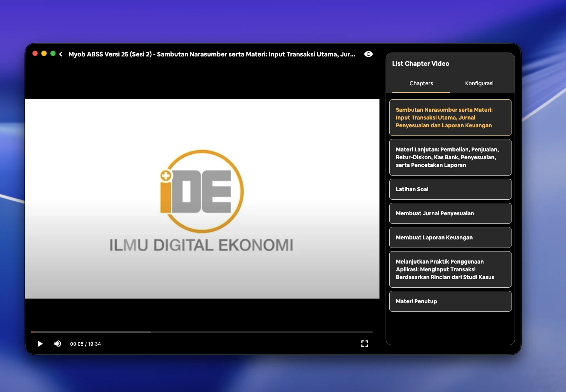Viewport: 566px width, 392px height.
Task: Minimize the window with the yellow button
Action: 44,54
